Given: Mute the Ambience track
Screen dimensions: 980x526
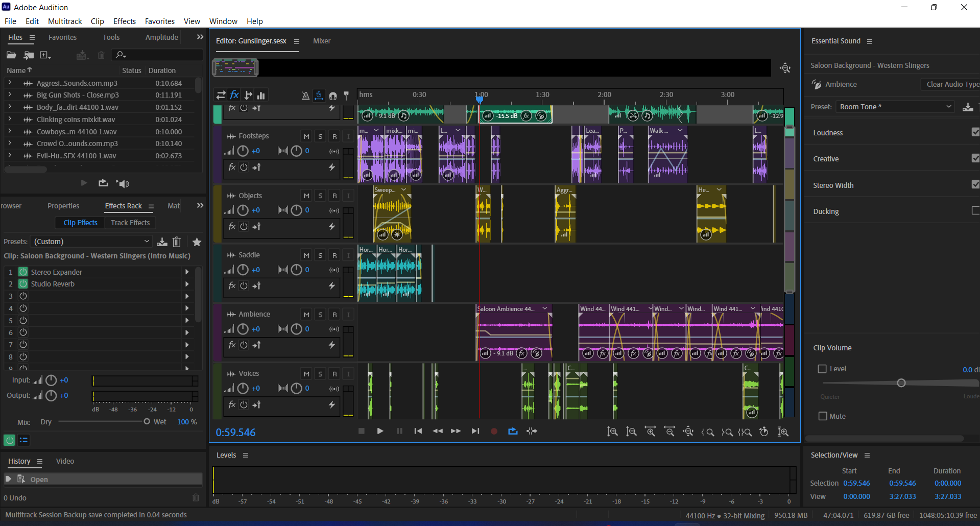Looking at the screenshot, I should (x=306, y=315).
